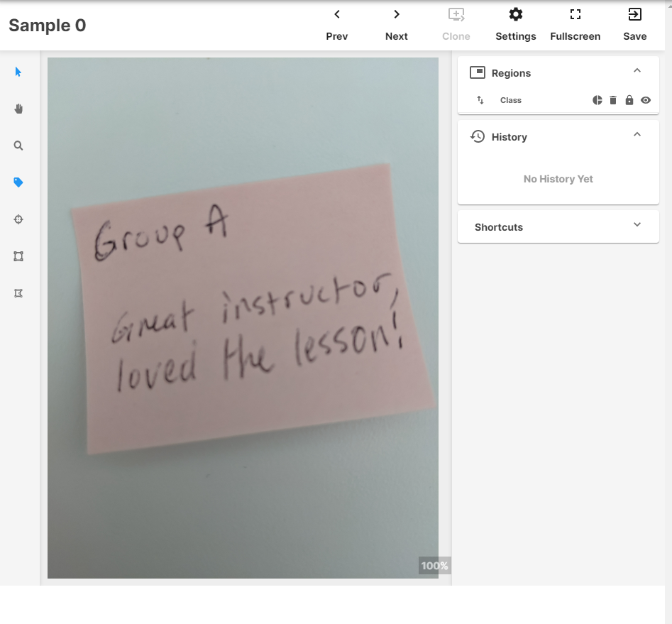Toggle region sort order arrows
672x624 pixels.
click(x=480, y=100)
